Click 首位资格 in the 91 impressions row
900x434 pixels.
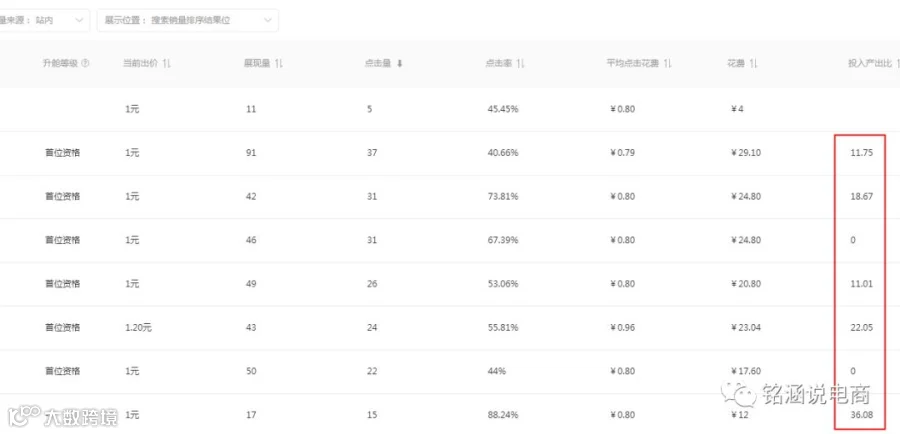point(63,153)
